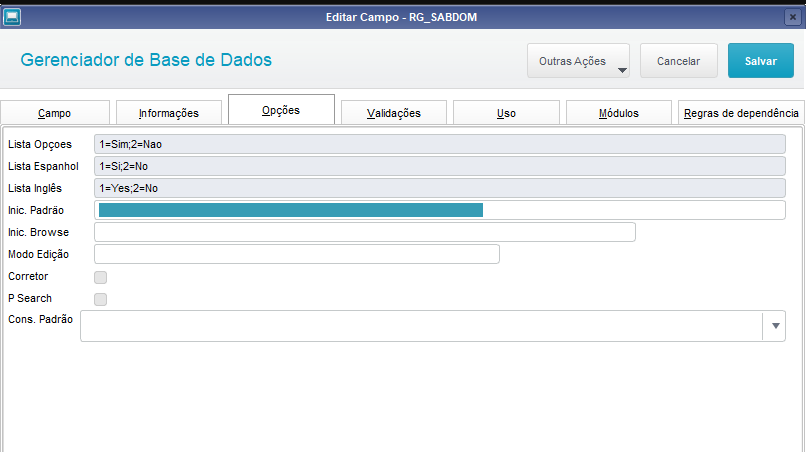The height and width of the screenshot is (452, 806).
Task: Select the Opções tab
Action: 281,110
